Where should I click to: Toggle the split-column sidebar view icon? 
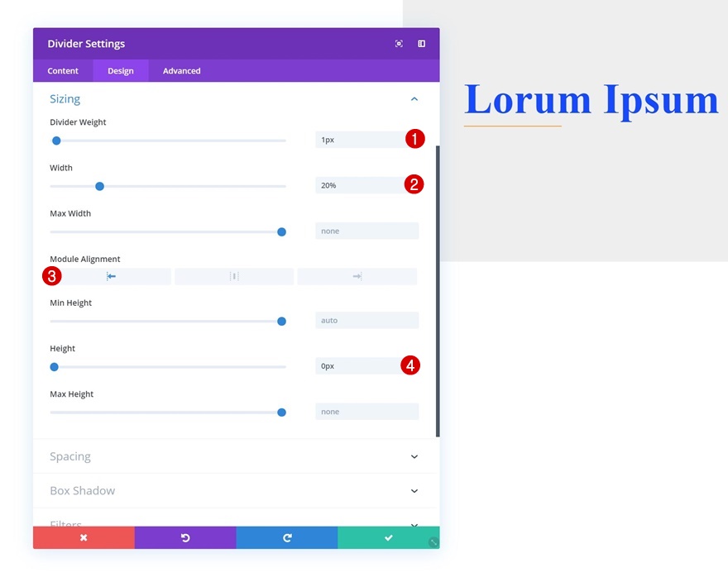pyautogui.click(x=422, y=44)
